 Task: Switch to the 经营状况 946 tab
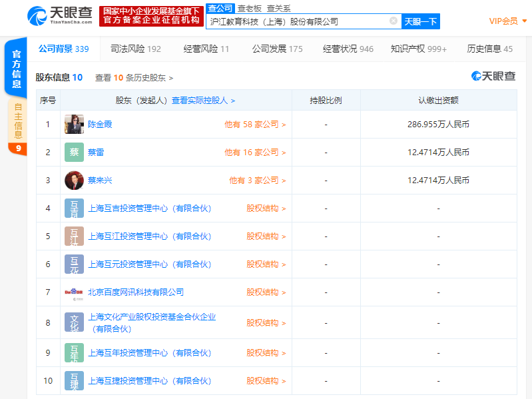pos(348,49)
